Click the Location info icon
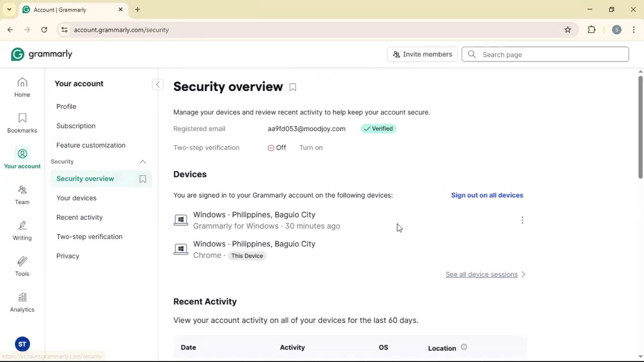 pyautogui.click(x=464, y=347)
